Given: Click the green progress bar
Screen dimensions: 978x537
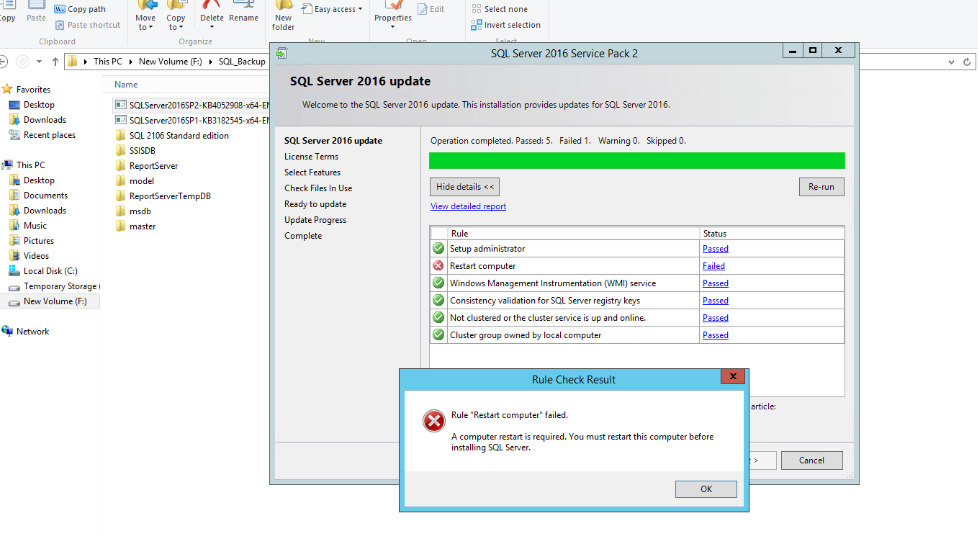Looking at the screenshot, I should click(x=637, y=160).
